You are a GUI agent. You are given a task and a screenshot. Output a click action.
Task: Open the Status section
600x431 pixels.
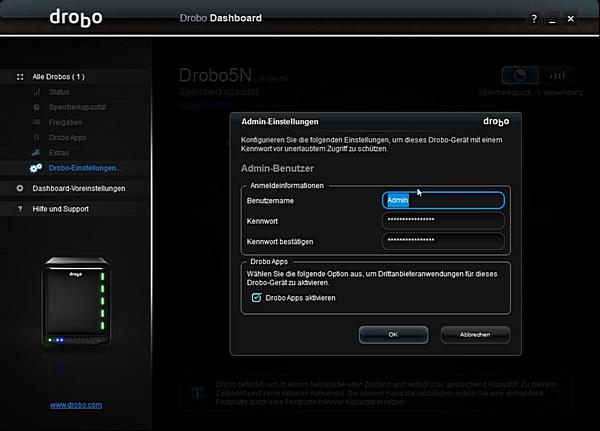click(59, 92)
